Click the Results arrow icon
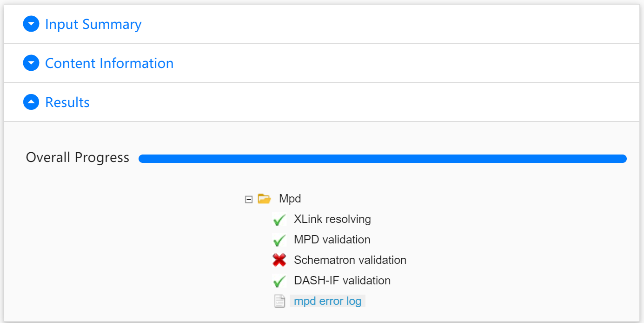Image resolution: width=644 pixels, height=323 pixels. point(31,102)
